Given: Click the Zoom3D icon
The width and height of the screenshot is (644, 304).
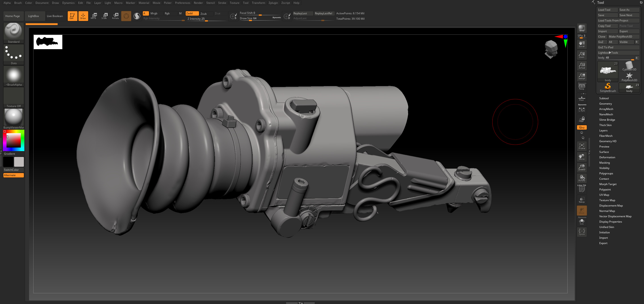Looking at the screenshot, I should click(581, 167).
